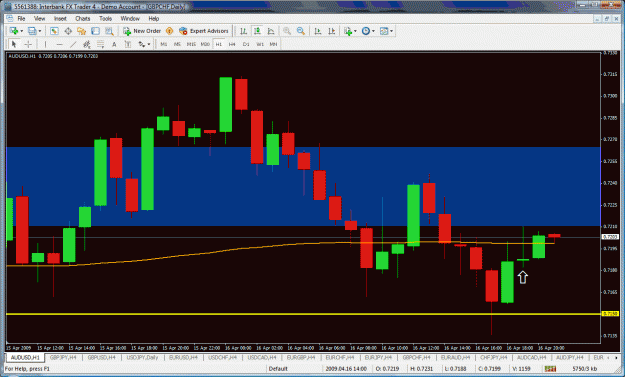Click the chart document icon beside File
This screenshot has width=625, height=377.
coord(10,18)
